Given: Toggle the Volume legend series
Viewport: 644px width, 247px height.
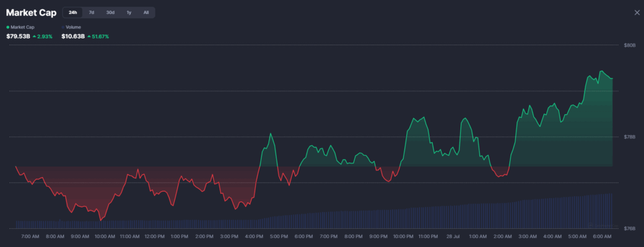Looking at the screenshot, I should (71, 27).
